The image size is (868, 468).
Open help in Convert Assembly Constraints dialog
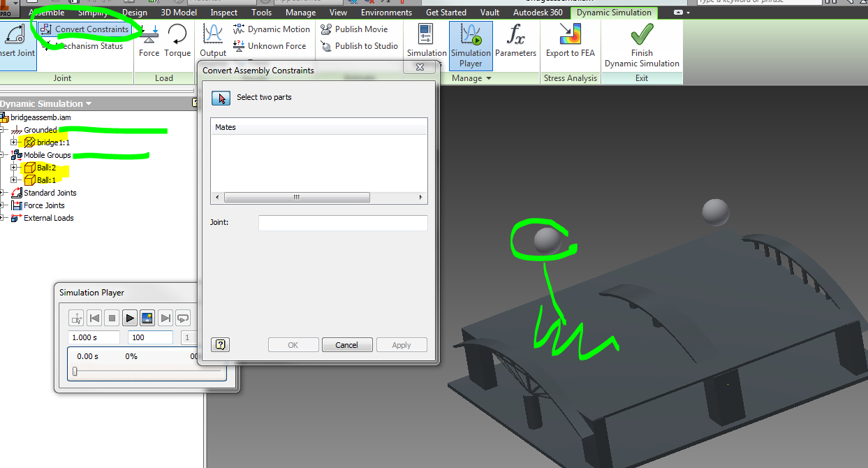pyautogui.click(x=221, y=344)
